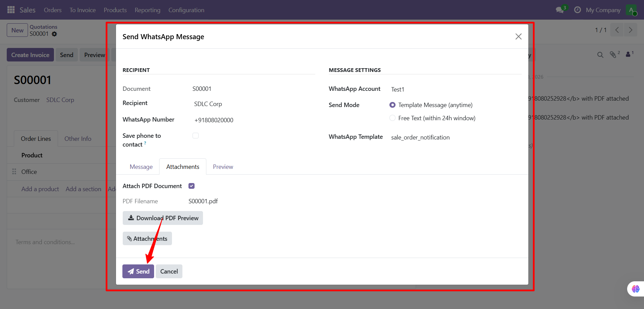Click the followers person icon
Viewport: 644px width, 309px height.
(x=628, y=54)
